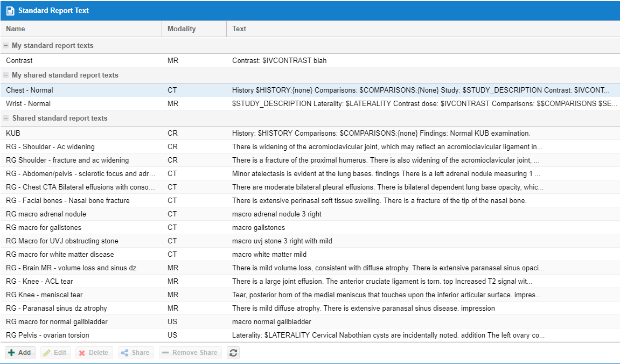Viewport: 620px width, 364px height.
Task: Select the Wrist - Normal row
Action: (310, 103)
